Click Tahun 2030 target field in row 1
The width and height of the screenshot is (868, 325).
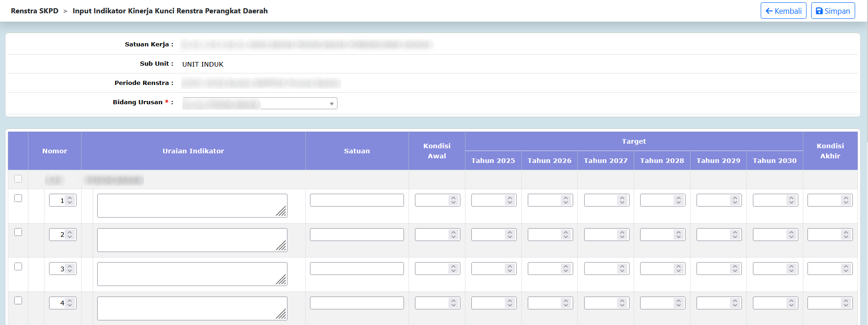point(770,201)
